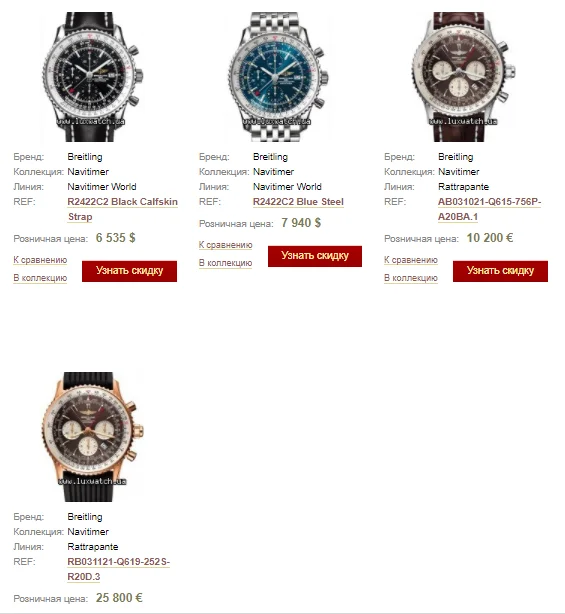The image size is (565, 614).
Task: Click Узнать скидку for the 10 200 € watch
Action: click(x=500, y=271)
